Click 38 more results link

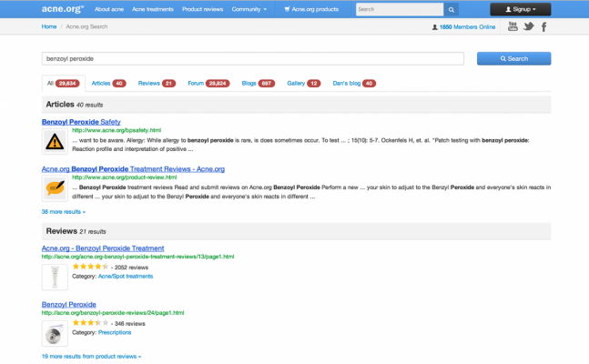64,212
